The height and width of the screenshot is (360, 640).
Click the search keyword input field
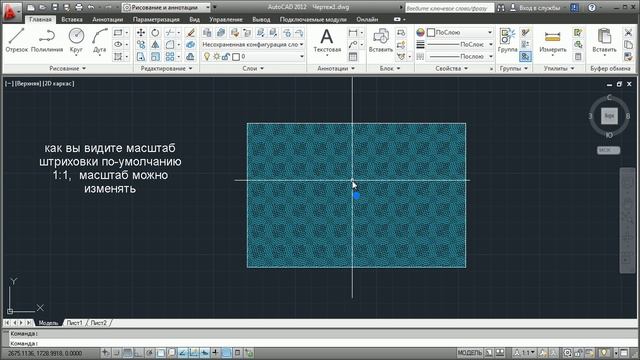[449, 7]
